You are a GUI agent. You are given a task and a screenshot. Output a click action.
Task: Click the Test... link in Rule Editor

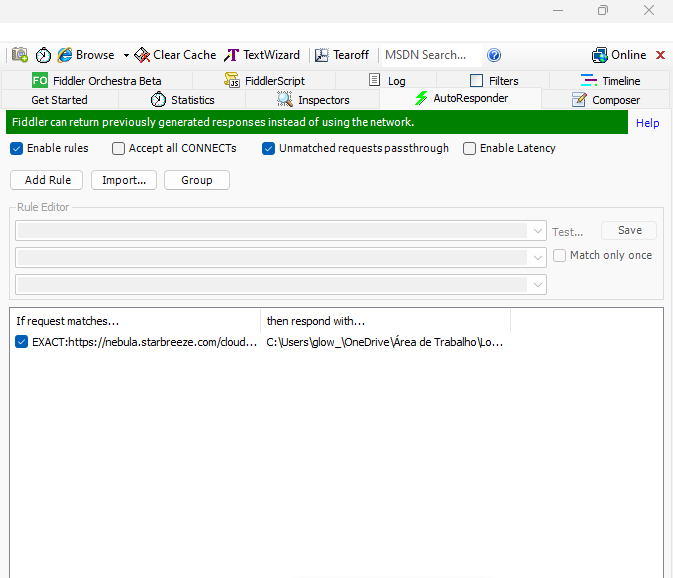[567, 232]
